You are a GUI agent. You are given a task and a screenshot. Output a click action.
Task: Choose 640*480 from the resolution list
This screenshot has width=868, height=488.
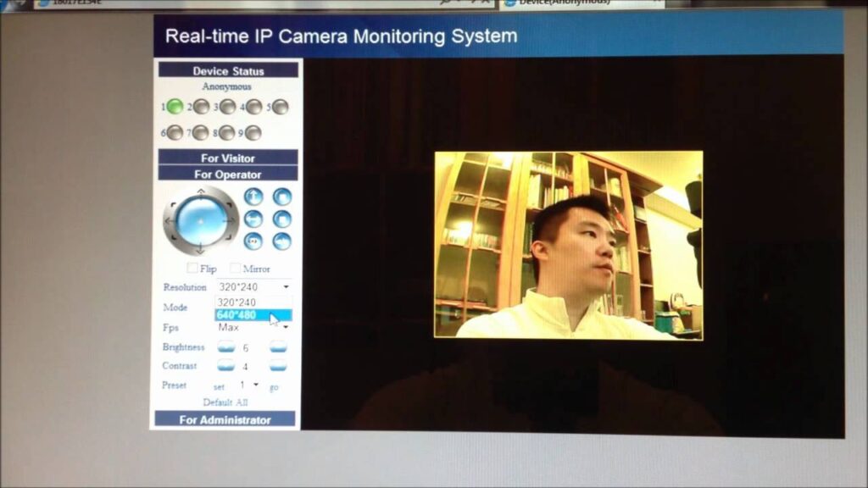point(253,315)
